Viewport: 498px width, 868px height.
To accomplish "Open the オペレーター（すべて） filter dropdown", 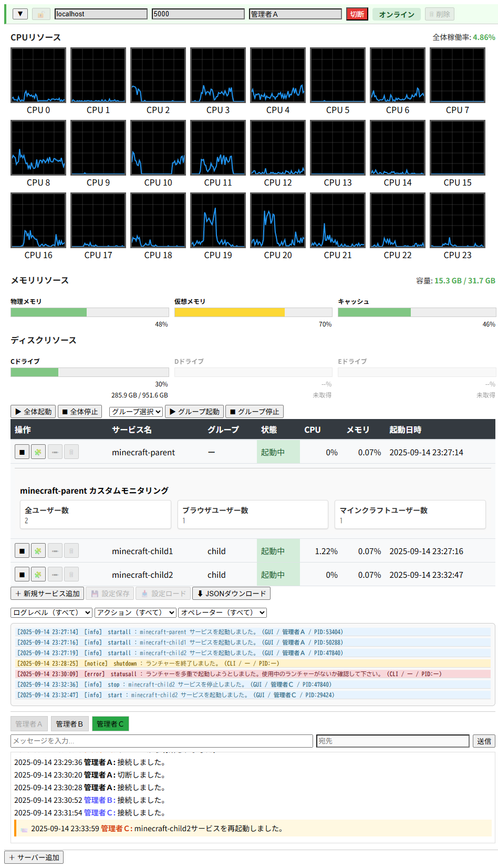I will (x=222, y=612).
